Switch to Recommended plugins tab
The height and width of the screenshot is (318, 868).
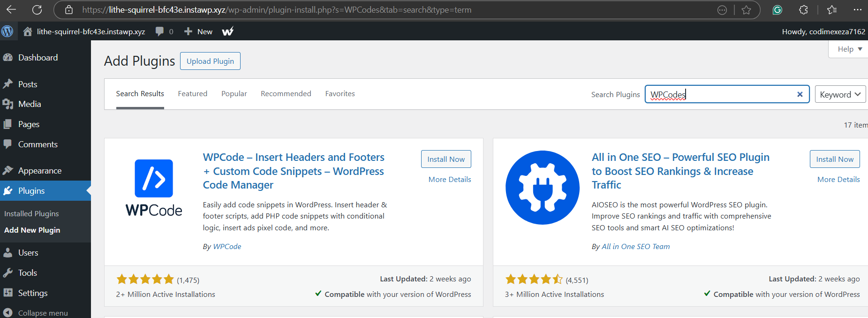point(286,94)
